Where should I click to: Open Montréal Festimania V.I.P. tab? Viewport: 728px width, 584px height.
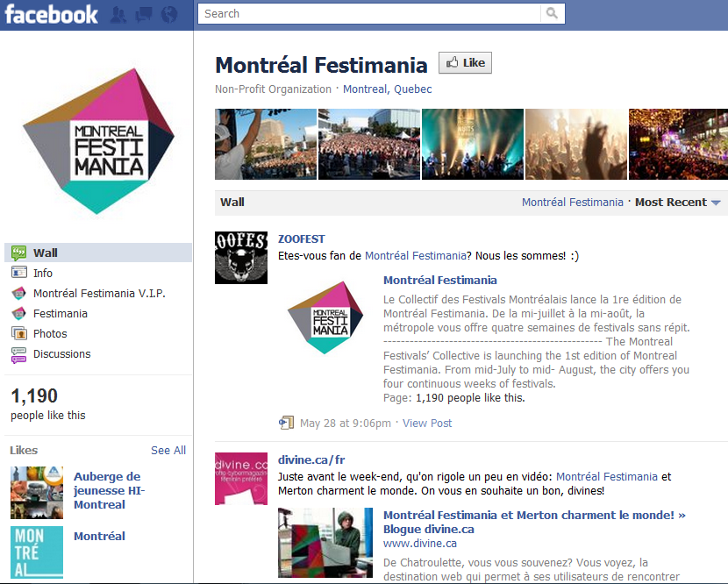point(98,294)
